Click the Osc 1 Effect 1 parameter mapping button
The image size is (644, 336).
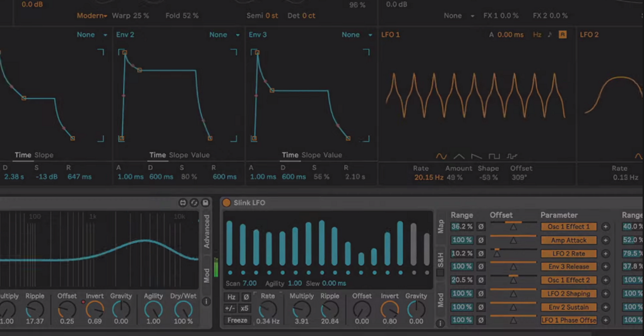tap(568, 227)
